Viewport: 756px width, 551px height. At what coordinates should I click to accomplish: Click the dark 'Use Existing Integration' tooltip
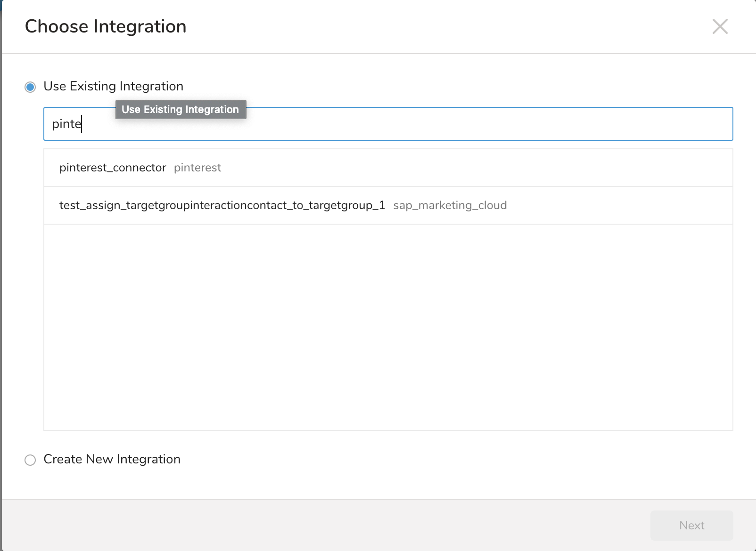point(181,110)
